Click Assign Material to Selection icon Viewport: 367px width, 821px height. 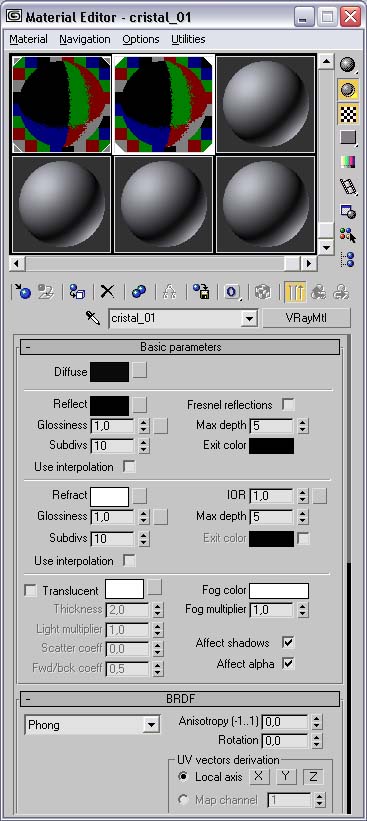[x=77, y=292]
